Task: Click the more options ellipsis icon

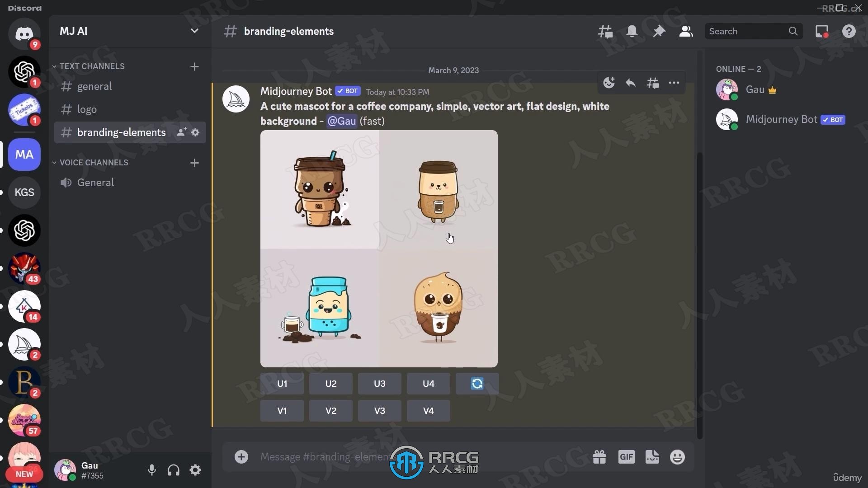Action: (x=674, y=83)
